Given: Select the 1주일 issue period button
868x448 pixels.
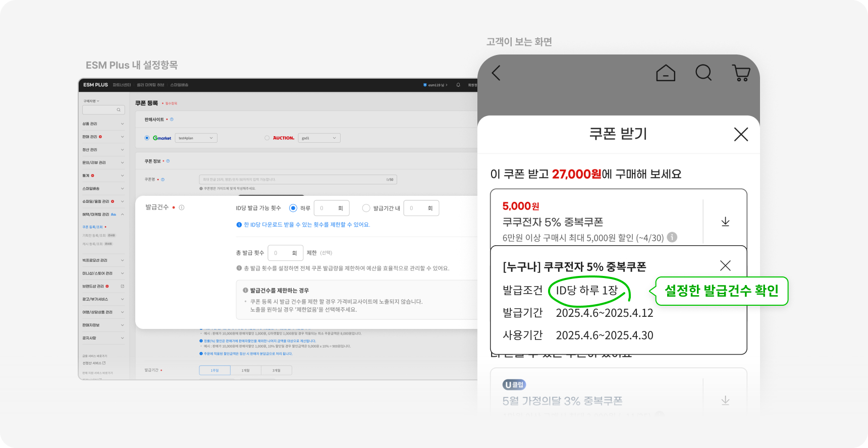Looking at the screenshot, I should (215, 370).
